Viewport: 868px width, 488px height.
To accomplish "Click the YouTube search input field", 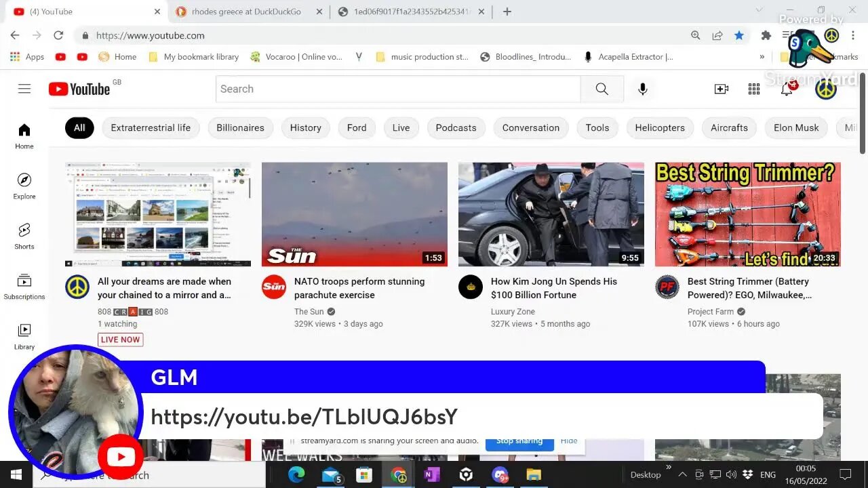I will coord(398,89).
